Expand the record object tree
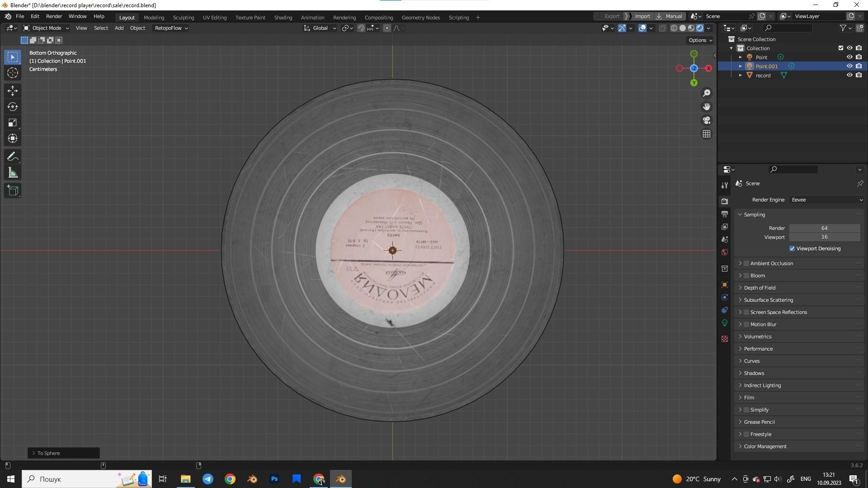Image resolution: width=868 pixels, height=488 pixels. 740,75
